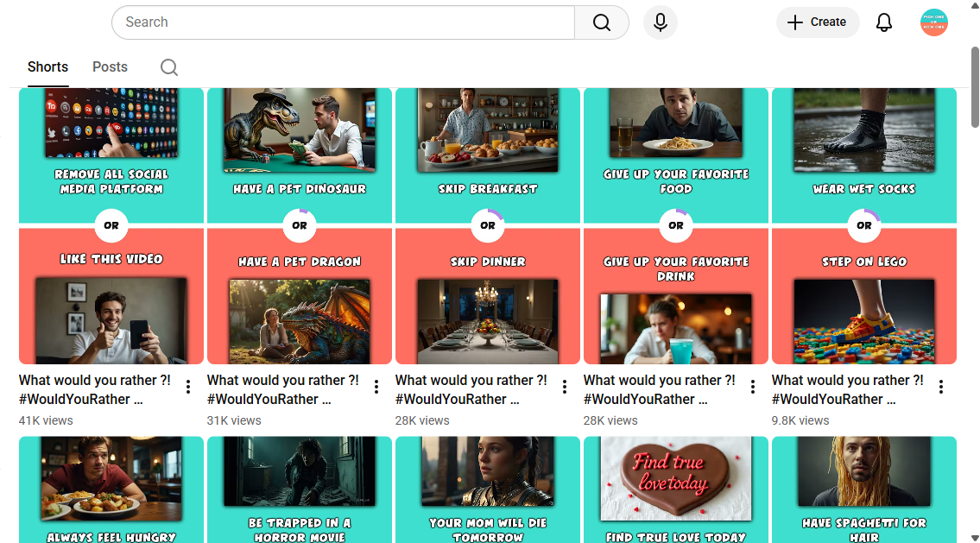Open options menu for 31K views short
This screenshot has height=543, width=980.
376,387
